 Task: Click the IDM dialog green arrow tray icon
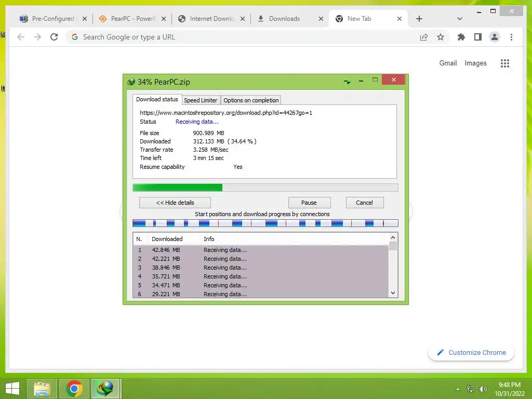pos(347,82)
